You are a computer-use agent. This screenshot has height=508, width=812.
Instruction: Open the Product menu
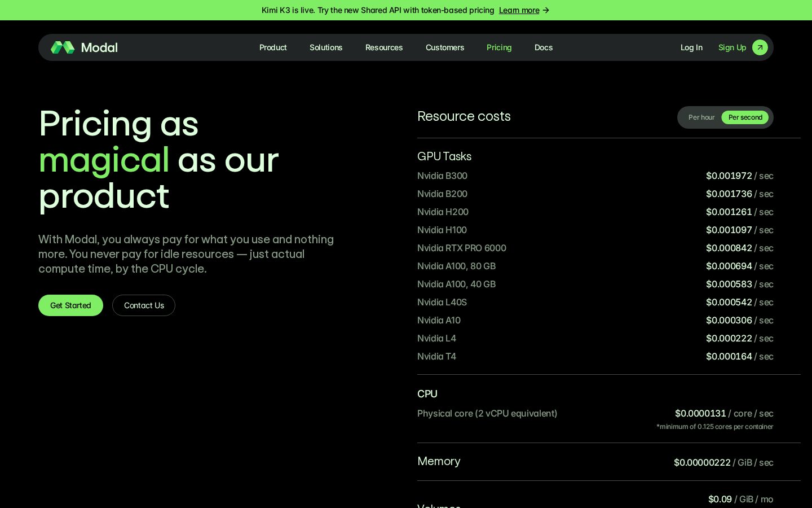(273, 47)
